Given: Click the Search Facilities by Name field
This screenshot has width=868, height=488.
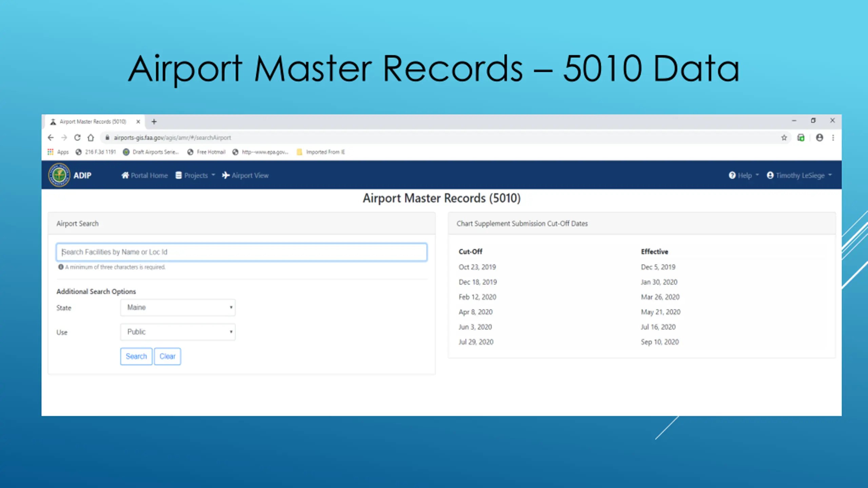Looking at the screenshot, I should pyautogui.click(x=241, y=252).
